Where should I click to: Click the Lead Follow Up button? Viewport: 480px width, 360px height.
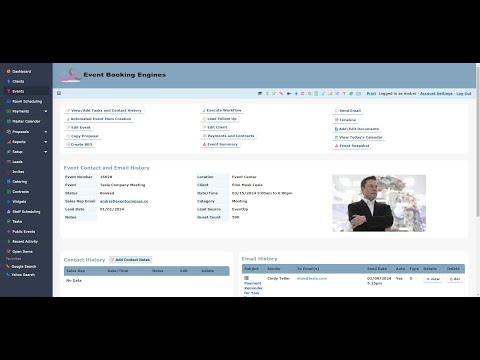220,119
